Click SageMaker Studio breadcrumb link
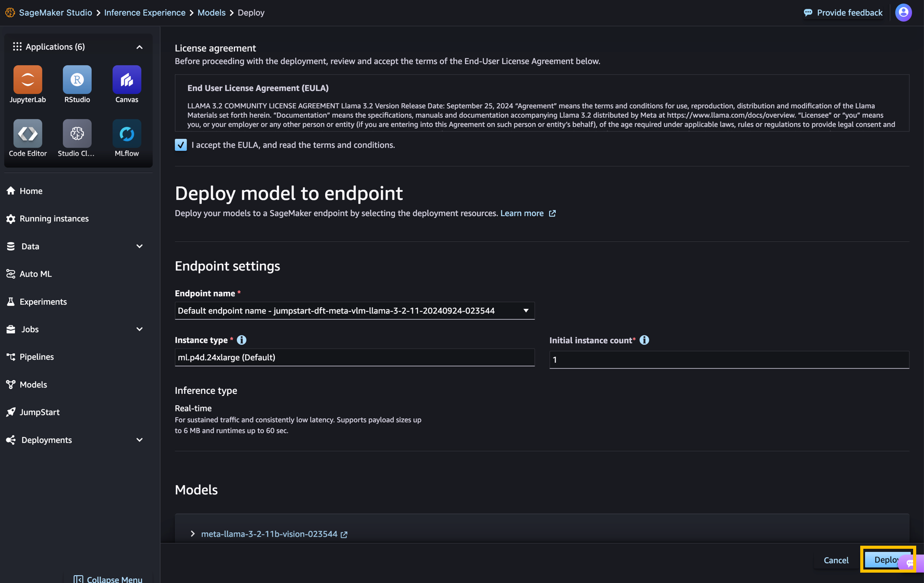Image resolution: width=924 pixels, height=583 pixels. [55, 12]
